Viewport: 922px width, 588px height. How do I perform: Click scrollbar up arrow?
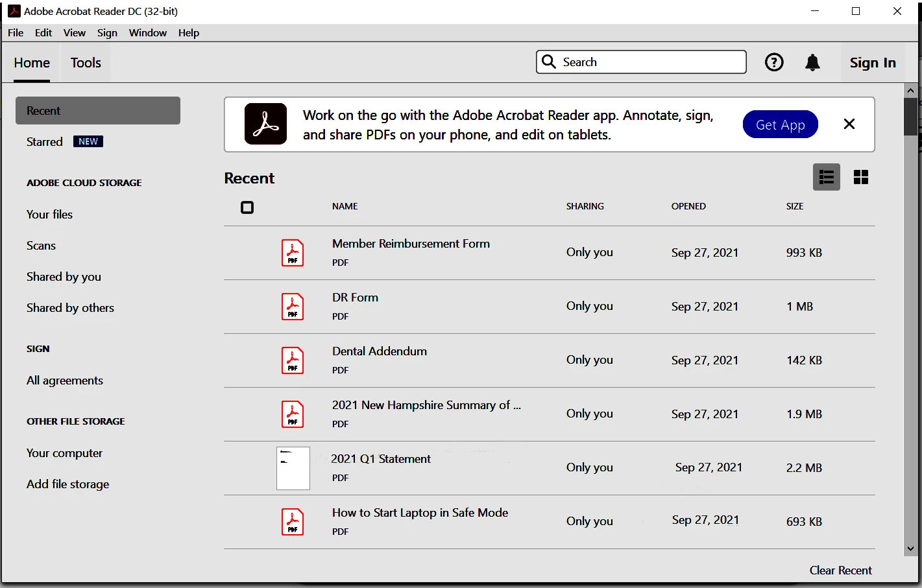click(x=911, y=91)
